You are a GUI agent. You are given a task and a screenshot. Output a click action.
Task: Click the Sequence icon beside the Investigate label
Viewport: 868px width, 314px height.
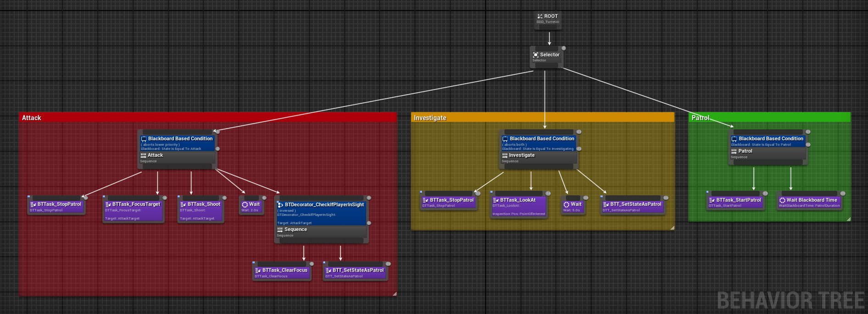(505, 155)
